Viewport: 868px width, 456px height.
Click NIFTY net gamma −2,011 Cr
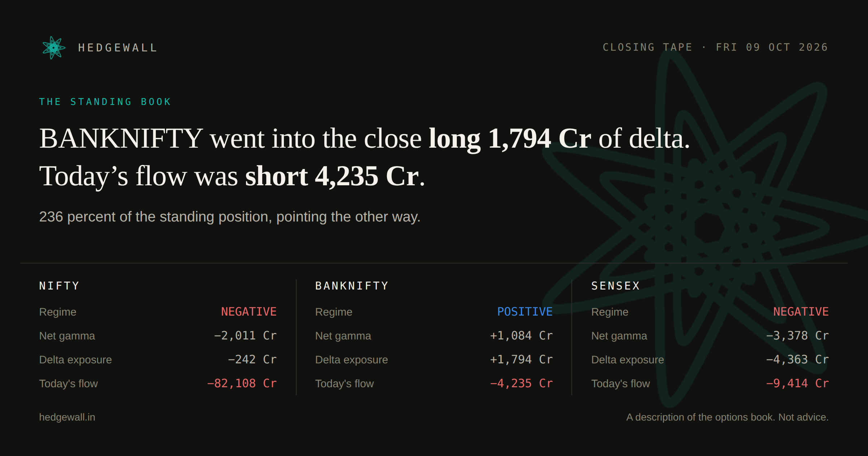[245, 335]
